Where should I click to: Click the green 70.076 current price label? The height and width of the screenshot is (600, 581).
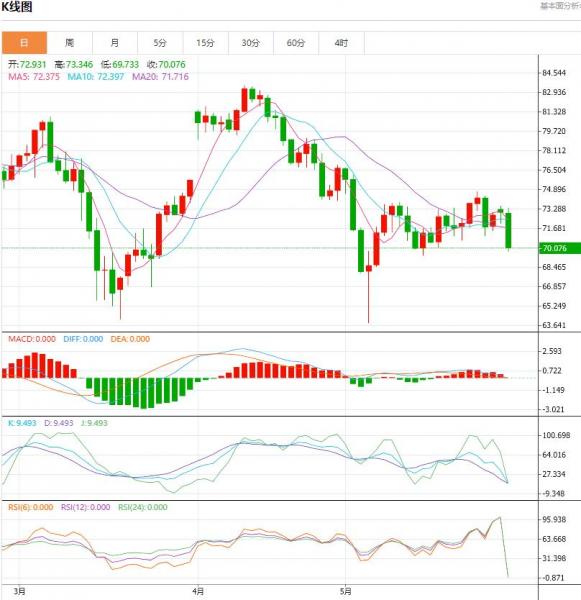click(x=560, y=248)
